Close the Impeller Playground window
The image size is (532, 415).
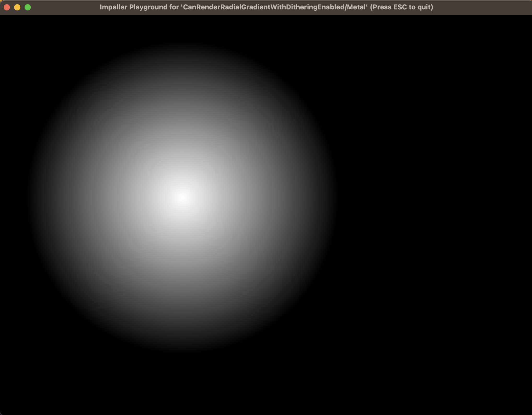click(x=7, y=7)
